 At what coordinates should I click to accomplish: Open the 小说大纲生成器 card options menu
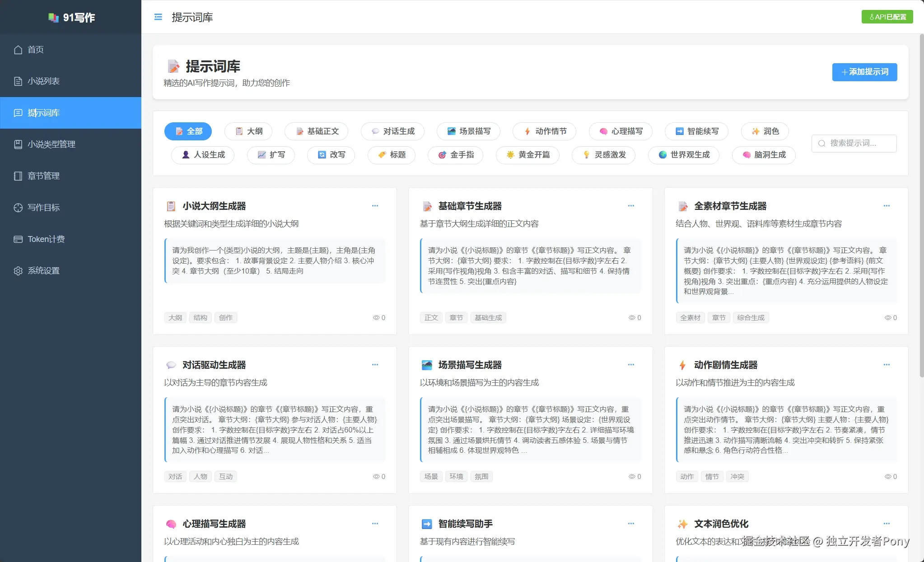click(375, 206)
